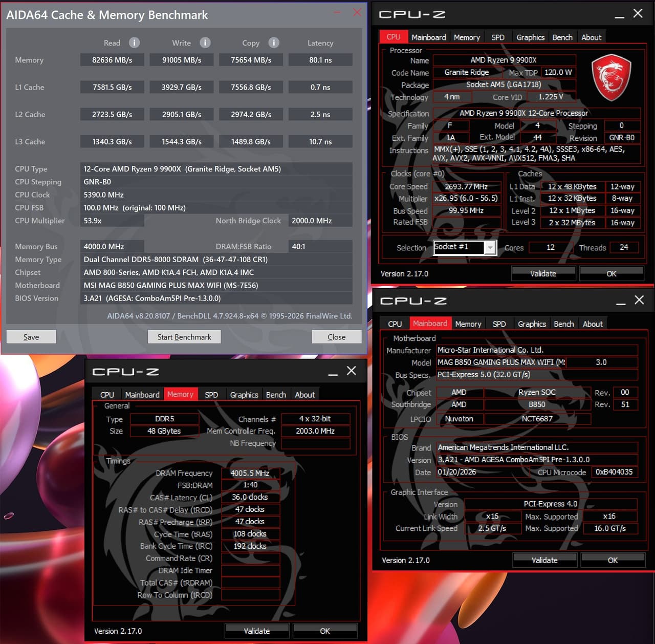The image size is (655, 644).
Task: Click Validate in the CPU-Z memory timings window
Action: pos(257,631)
